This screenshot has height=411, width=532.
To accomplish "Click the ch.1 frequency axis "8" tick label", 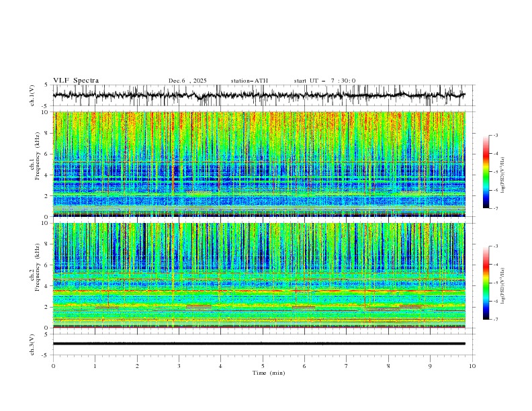I will click(x=47, y=133).
